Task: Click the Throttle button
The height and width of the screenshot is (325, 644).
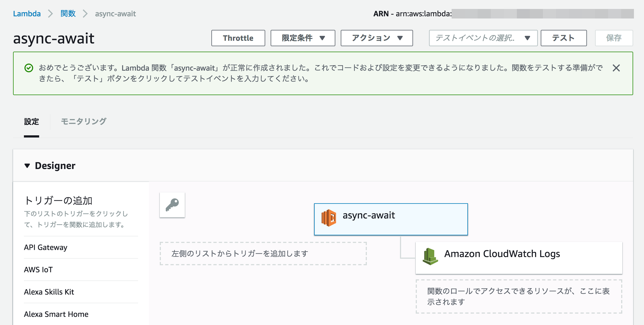Action: (x=238, y=38)
